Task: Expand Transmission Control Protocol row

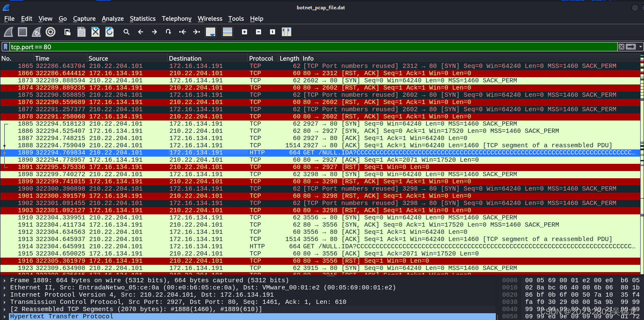Action: tap(5, 302)
